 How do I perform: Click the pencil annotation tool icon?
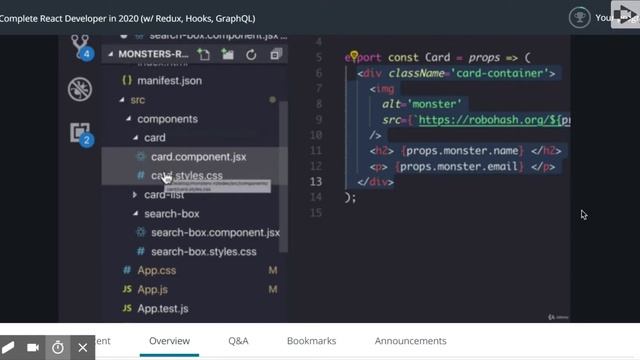8,347
